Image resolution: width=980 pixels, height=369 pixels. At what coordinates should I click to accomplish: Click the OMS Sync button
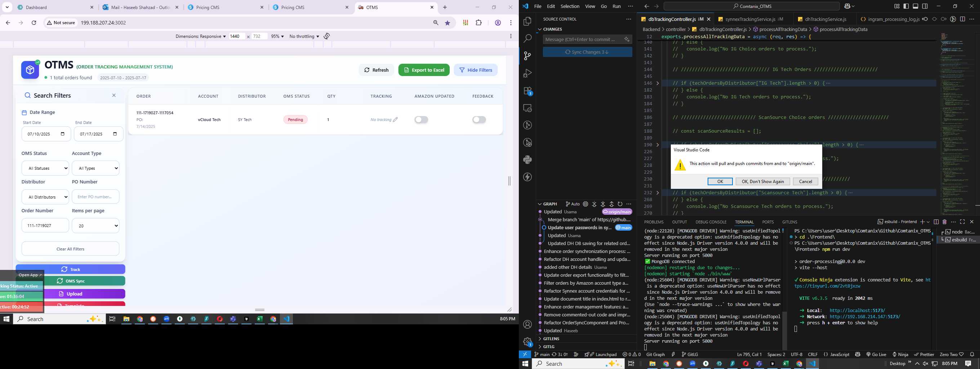[70, 281]
